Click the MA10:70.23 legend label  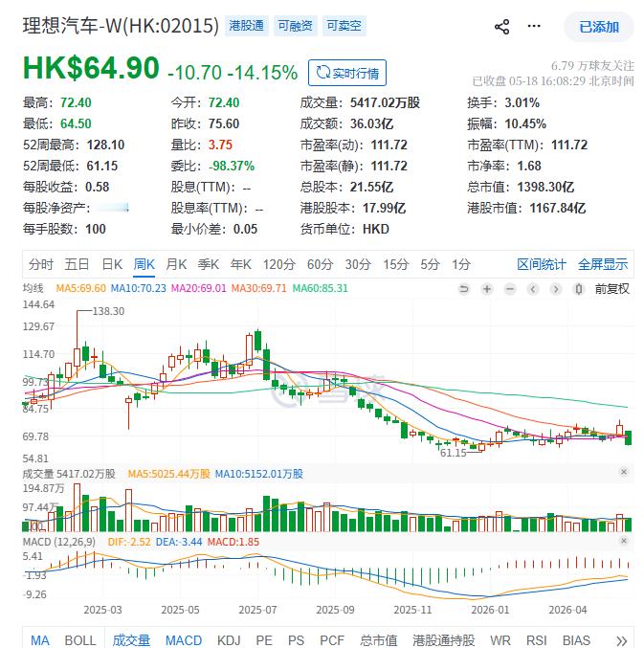point(139,288)
